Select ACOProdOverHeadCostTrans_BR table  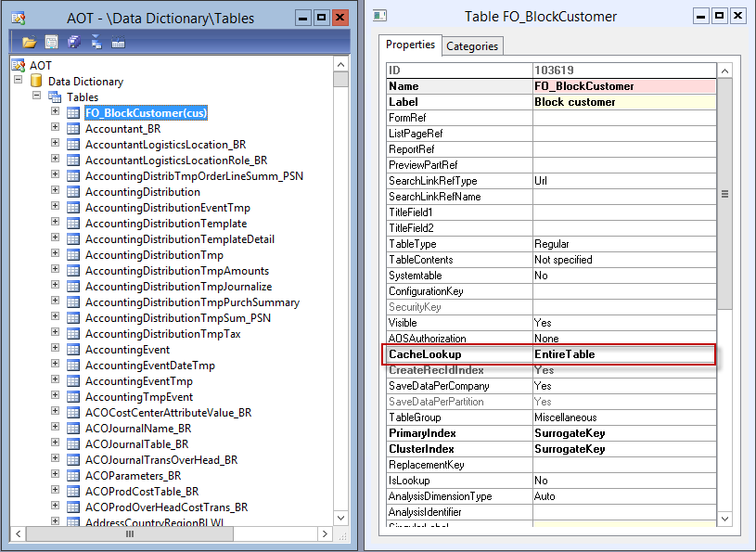[166, 507]
